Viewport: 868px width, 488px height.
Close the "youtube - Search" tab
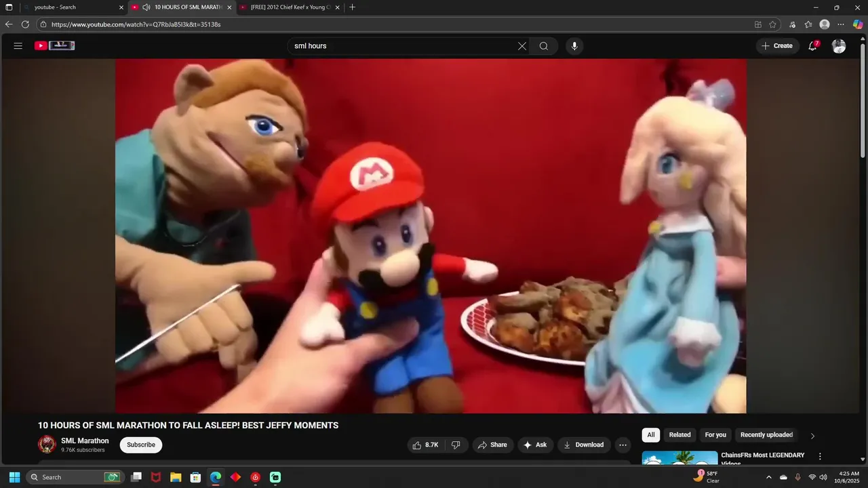(121, 7)
